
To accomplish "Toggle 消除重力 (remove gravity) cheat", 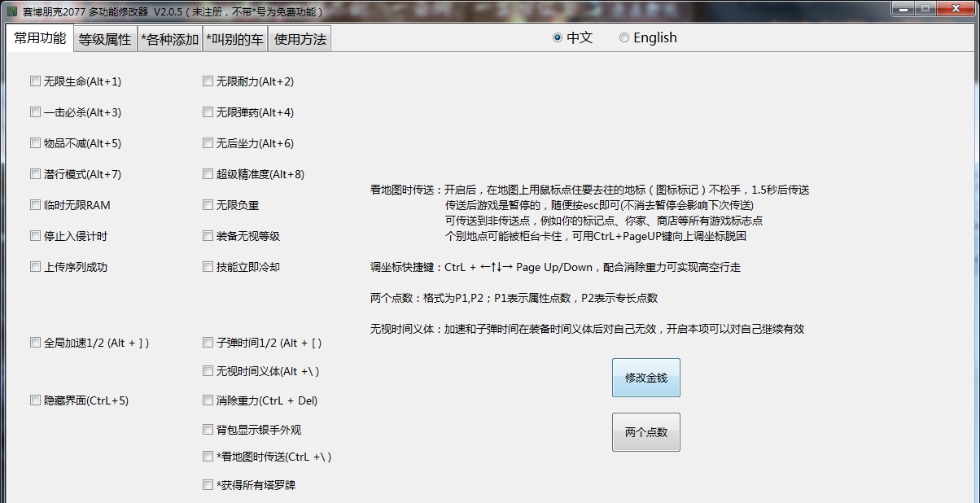I will [208, 400].
